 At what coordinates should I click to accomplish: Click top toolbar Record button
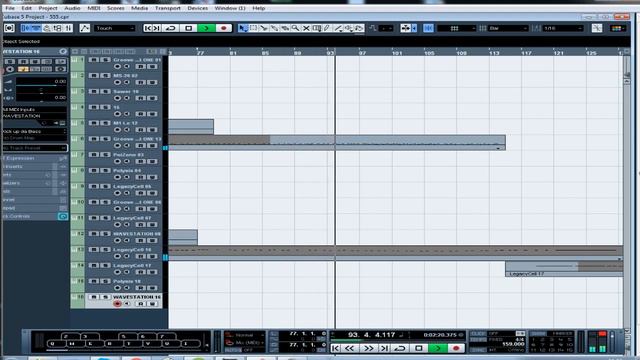pos(224,28)
